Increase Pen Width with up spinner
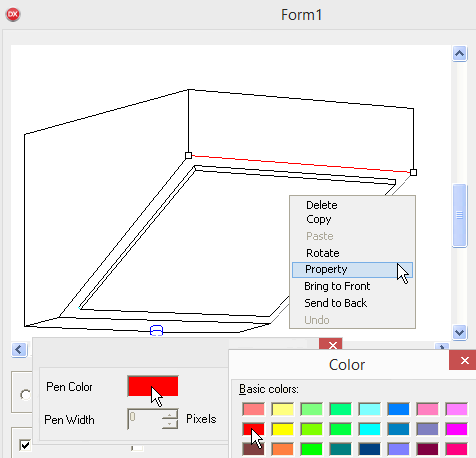 click(x=170, y=415)
